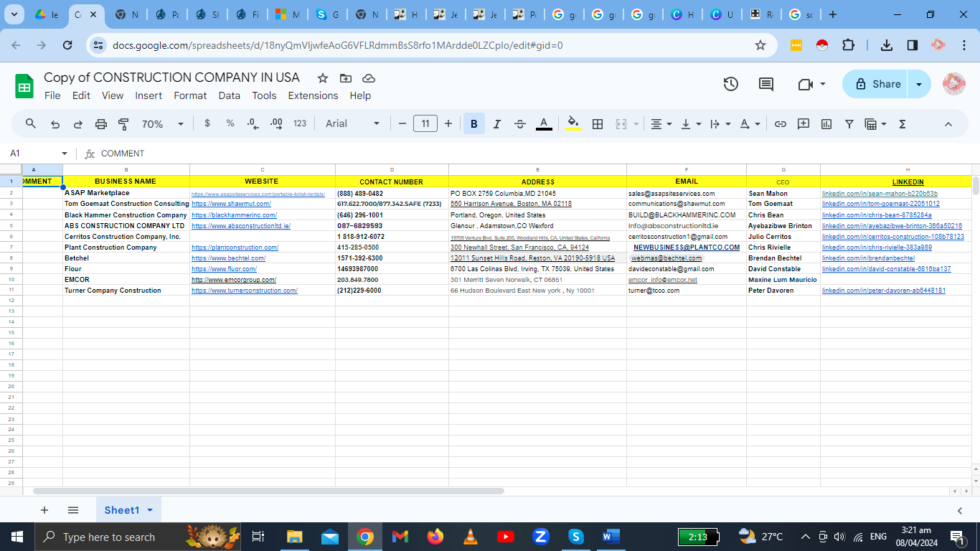Open the comment history panel
Screen dimensions: 980x551
click(766, 84)
